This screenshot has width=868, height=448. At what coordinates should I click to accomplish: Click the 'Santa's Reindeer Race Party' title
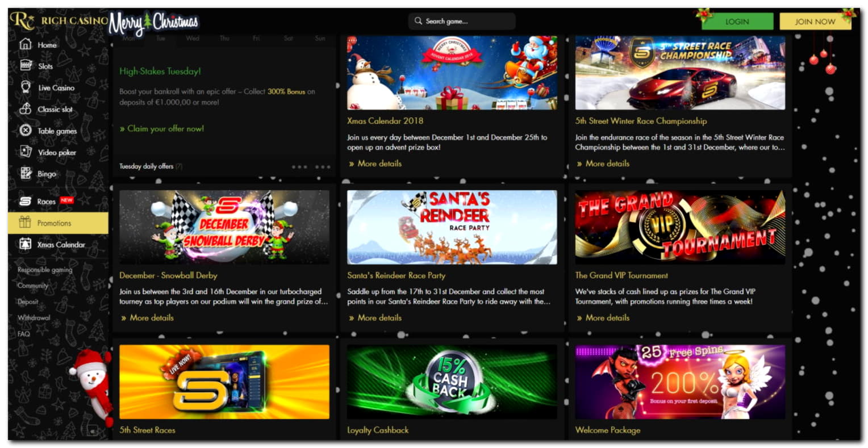(x=397, y=275)
